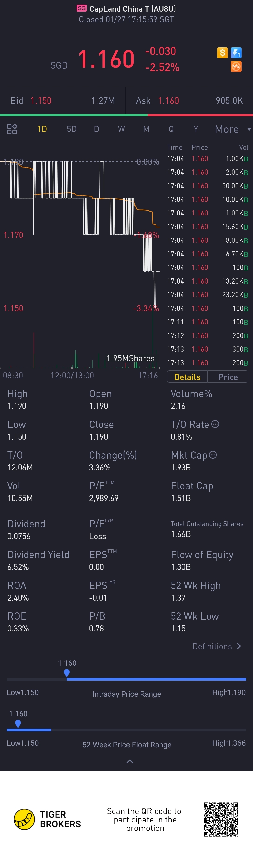
Task: Tap the yellow dollar sign badge icon
Action: point(222,53)
